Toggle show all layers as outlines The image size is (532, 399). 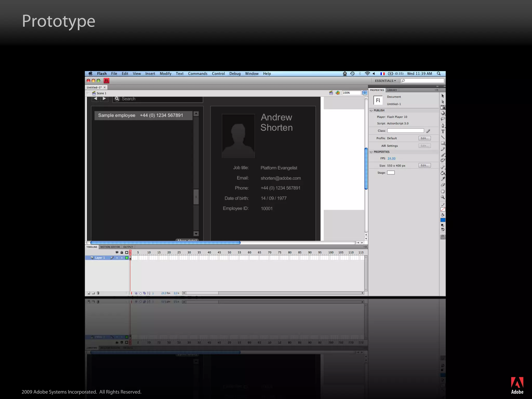click(x=127, y=252)
